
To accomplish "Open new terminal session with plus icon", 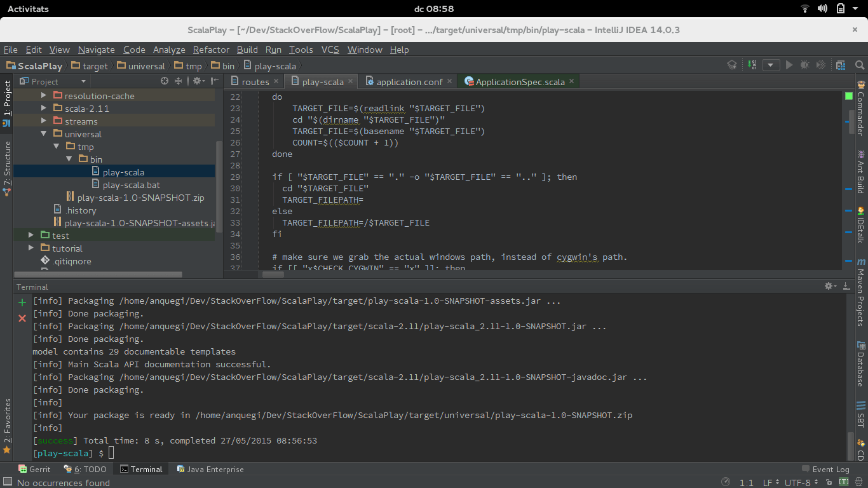I will coord(22,302).
